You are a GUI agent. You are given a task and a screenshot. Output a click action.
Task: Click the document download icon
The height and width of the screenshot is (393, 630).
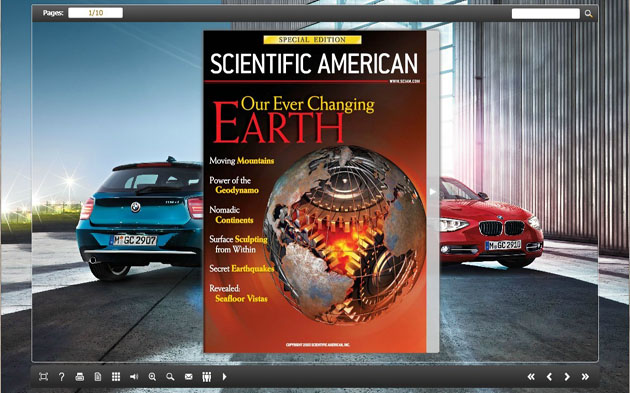(x=98, y=377)
